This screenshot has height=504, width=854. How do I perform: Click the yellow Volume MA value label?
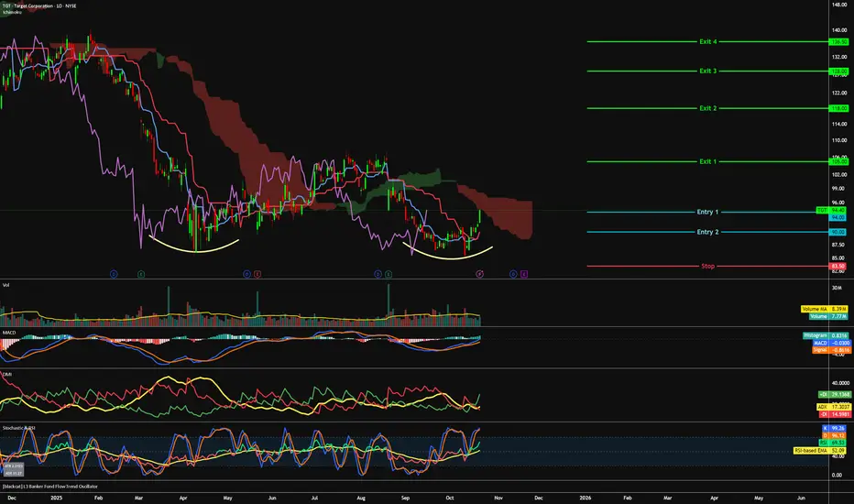point(824,309)
